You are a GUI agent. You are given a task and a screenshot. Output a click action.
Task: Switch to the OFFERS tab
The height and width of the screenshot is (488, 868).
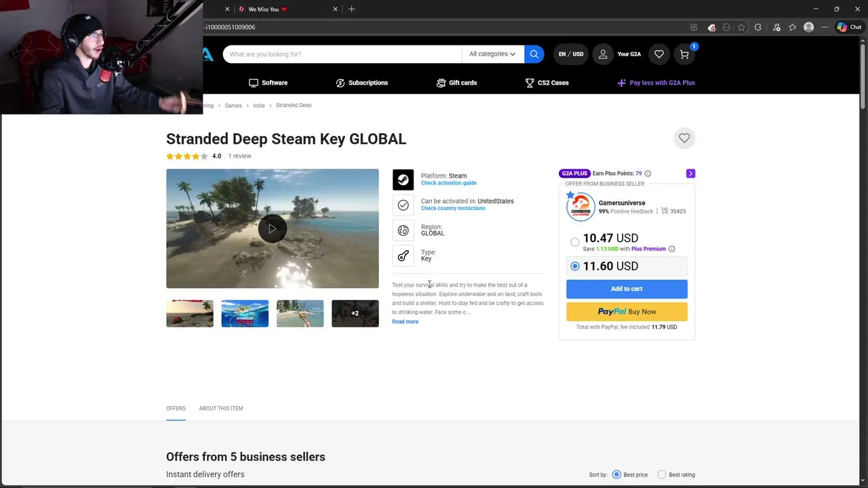(x=176, y=408)
